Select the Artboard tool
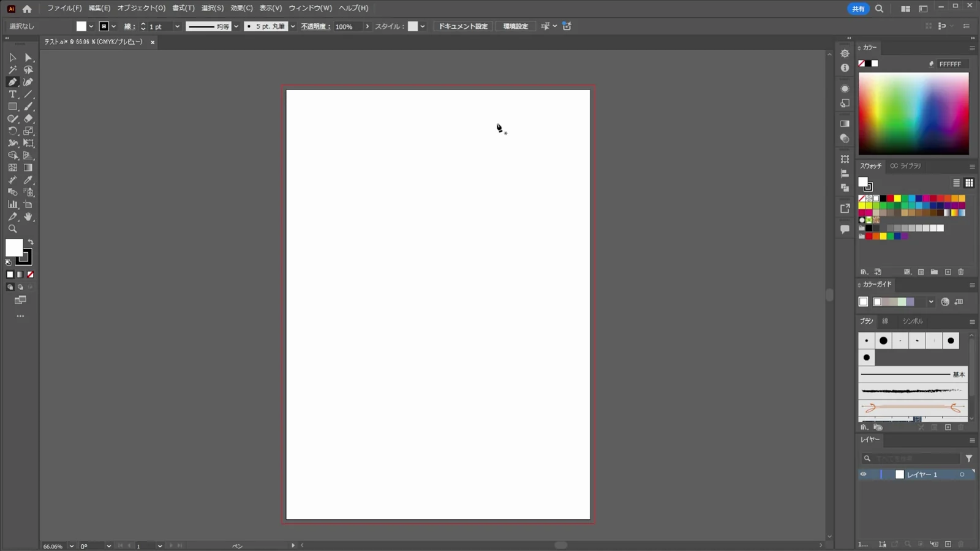980x551 pixels. tap(28, 204)
